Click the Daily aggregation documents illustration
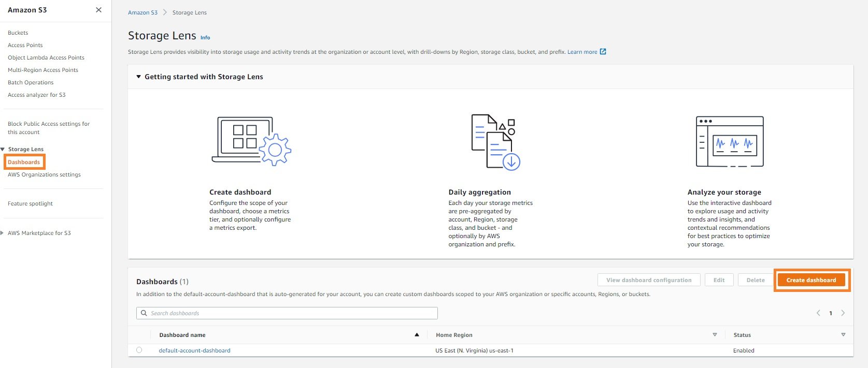The image size is (868, 368). point(495,142)
